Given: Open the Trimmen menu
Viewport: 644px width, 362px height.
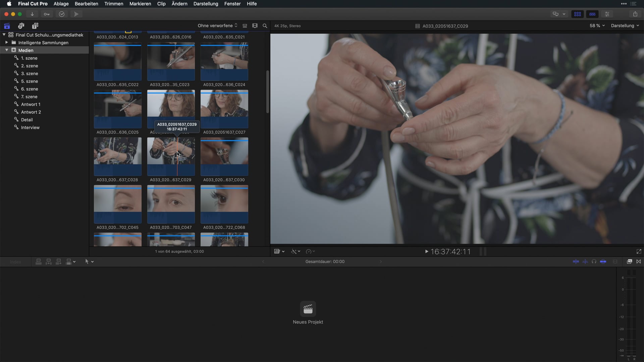Looking at the screenshot, I should pyautogui.click(x=114, y=4).
